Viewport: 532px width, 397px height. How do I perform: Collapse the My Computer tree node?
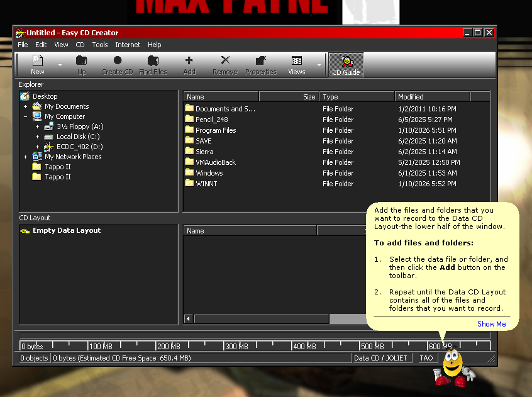[26, 116]
